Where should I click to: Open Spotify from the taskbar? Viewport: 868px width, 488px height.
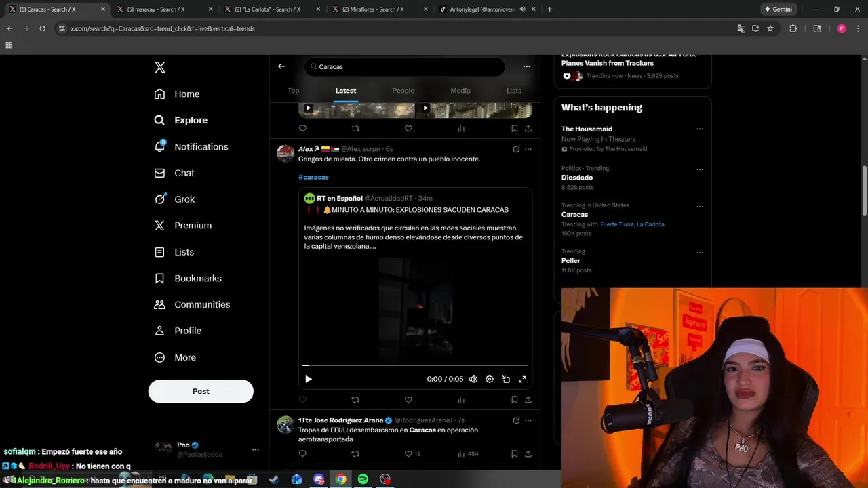click(x=363, y=479)
